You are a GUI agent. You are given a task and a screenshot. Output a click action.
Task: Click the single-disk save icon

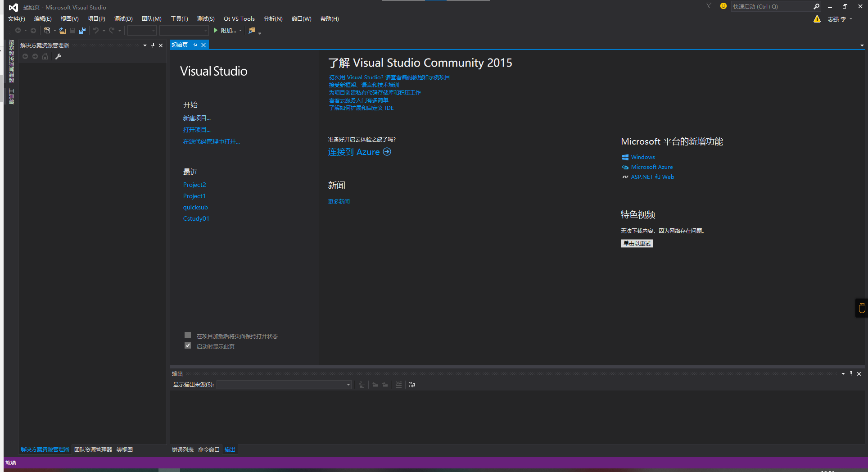(72, 31)
